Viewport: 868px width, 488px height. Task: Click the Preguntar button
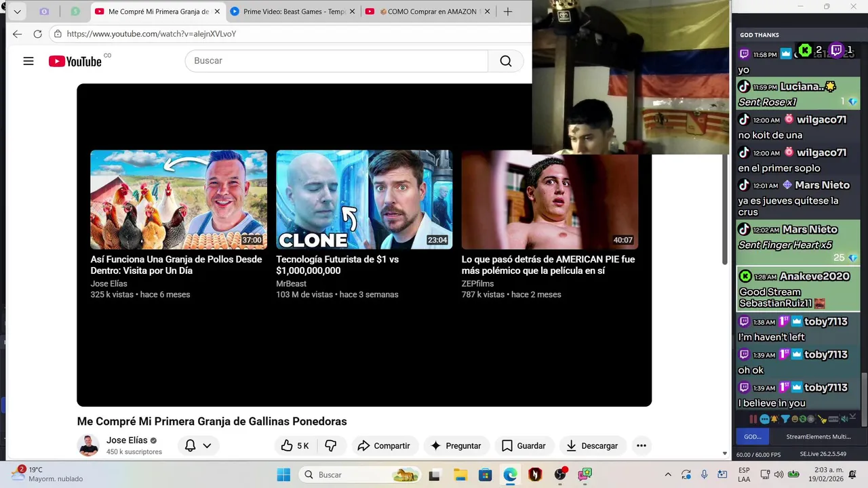tap(456, 445)
